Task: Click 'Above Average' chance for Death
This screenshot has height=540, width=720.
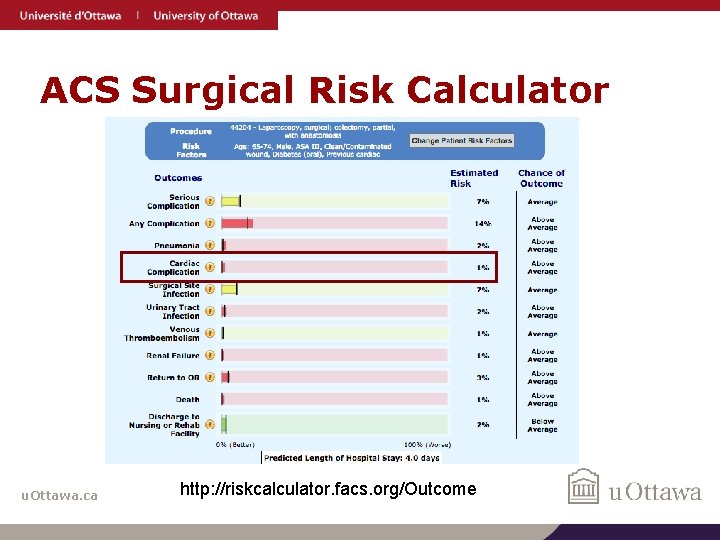Action: (x=542, y=399)
